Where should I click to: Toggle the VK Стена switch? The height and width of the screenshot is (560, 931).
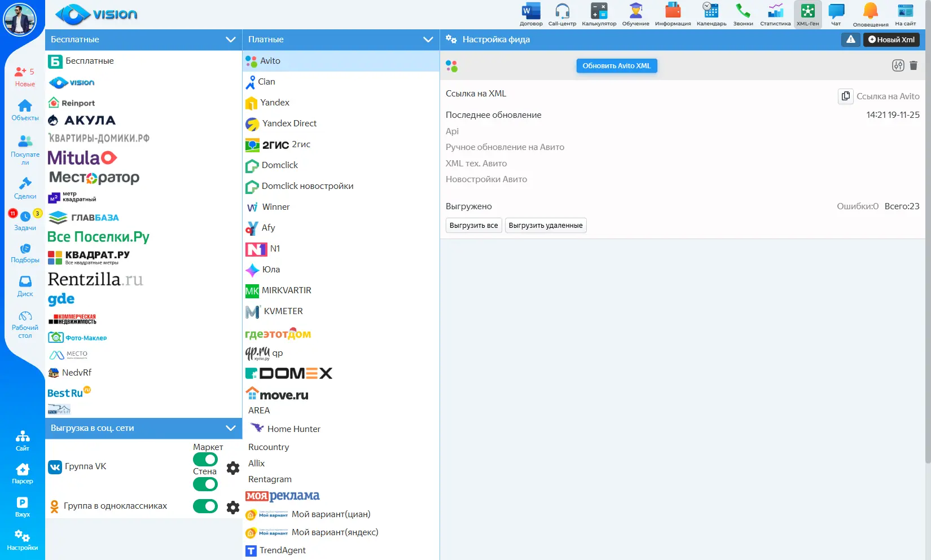205,484
